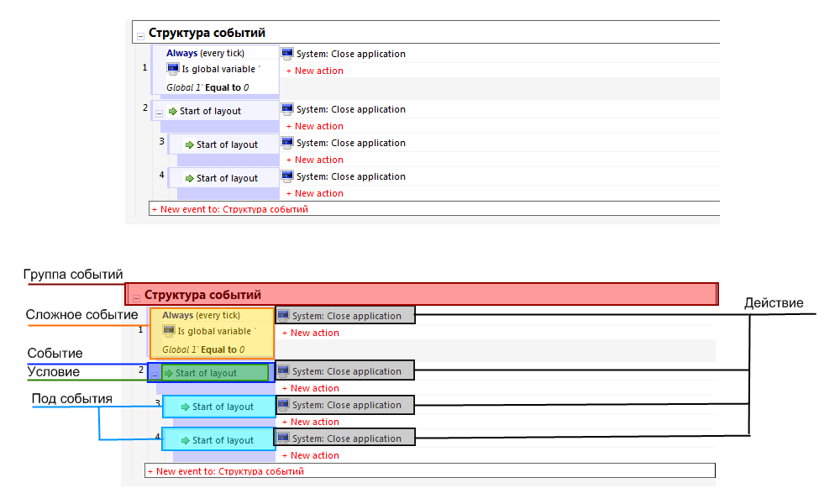Add 'New action' to event 4, lower sheet
This screenshot has width=840, height=504.
click(x=310, y=455)
